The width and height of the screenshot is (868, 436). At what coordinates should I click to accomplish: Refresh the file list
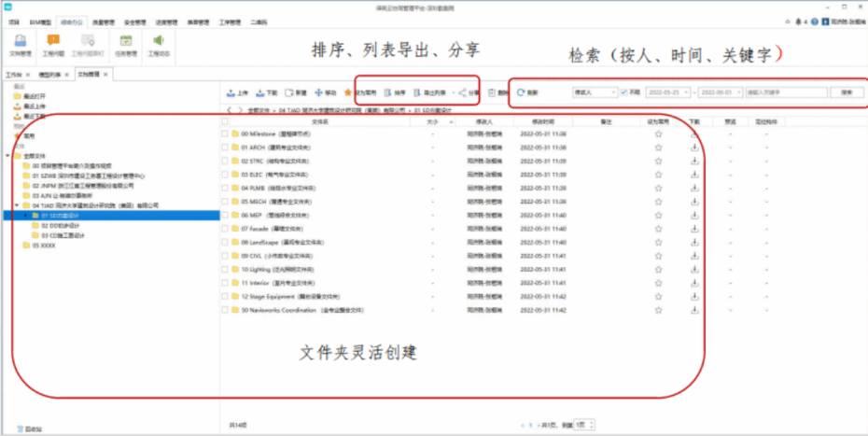(x=521, y=93)
